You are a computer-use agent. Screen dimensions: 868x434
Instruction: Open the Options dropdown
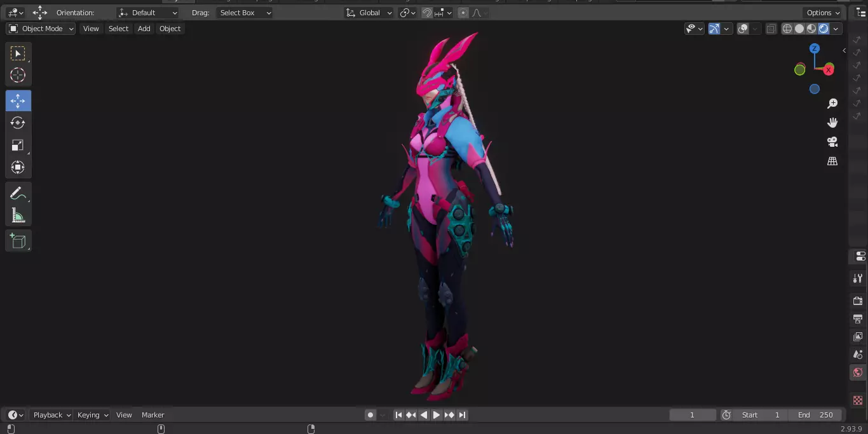(x=824, y=13)
